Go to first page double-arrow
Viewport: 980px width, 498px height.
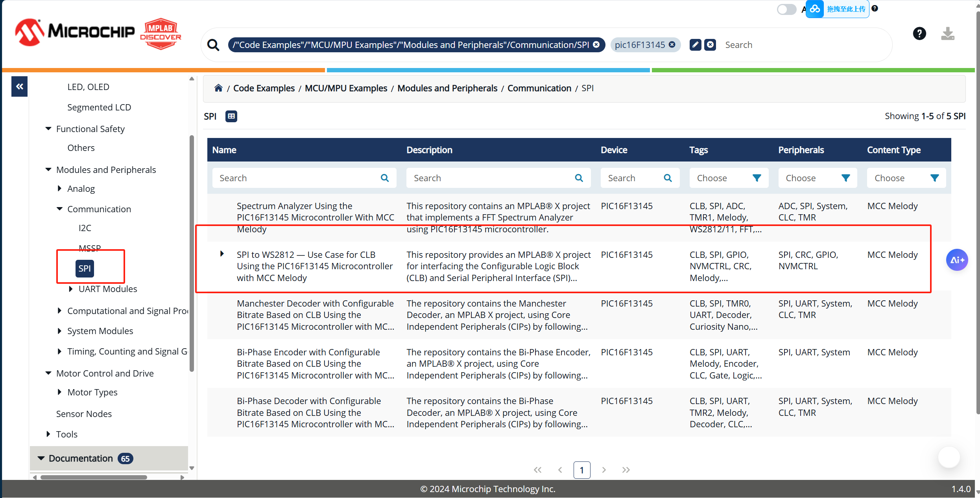[538, 470]
